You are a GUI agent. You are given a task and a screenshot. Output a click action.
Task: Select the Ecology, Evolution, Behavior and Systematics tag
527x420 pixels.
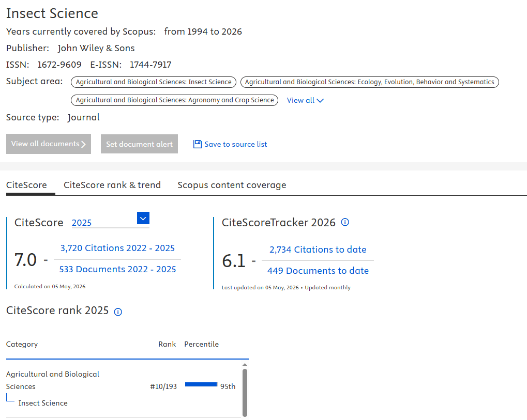click(x=369, y=82)
